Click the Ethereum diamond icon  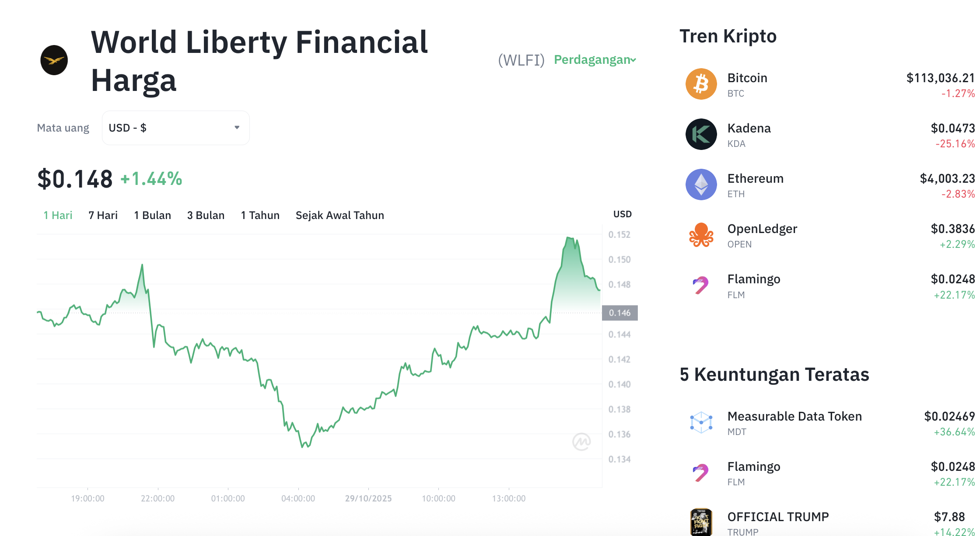(701, 184)
